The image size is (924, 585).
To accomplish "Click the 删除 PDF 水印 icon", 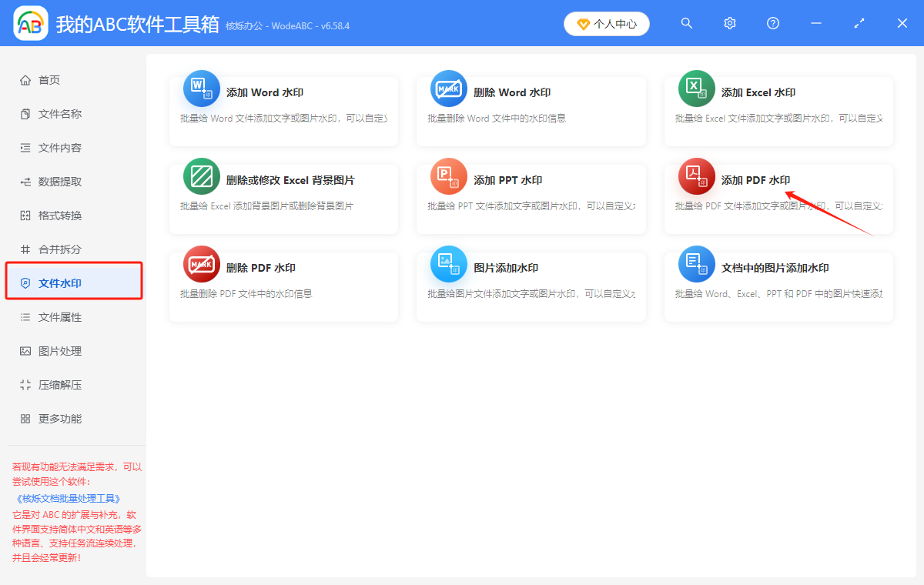I will click(x=201, y=264).
